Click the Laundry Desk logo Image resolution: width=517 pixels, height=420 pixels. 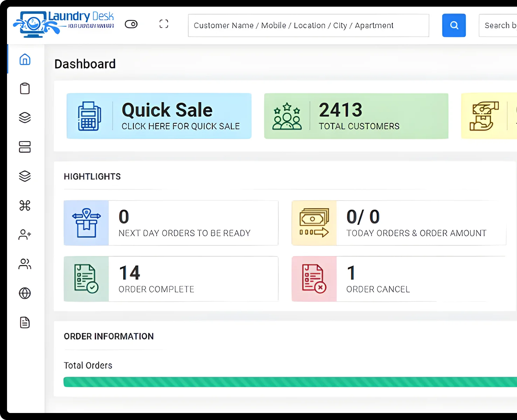click(x=64, y=24)
